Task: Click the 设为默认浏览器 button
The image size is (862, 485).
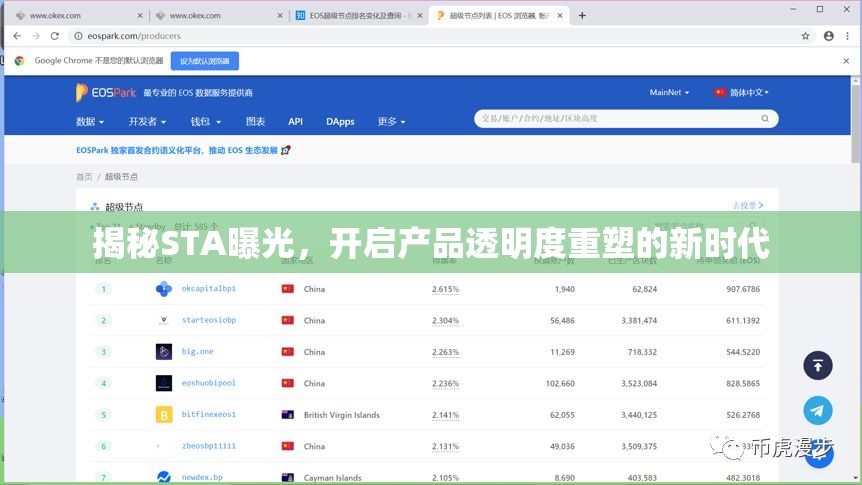Action: (x=205, y=61)
